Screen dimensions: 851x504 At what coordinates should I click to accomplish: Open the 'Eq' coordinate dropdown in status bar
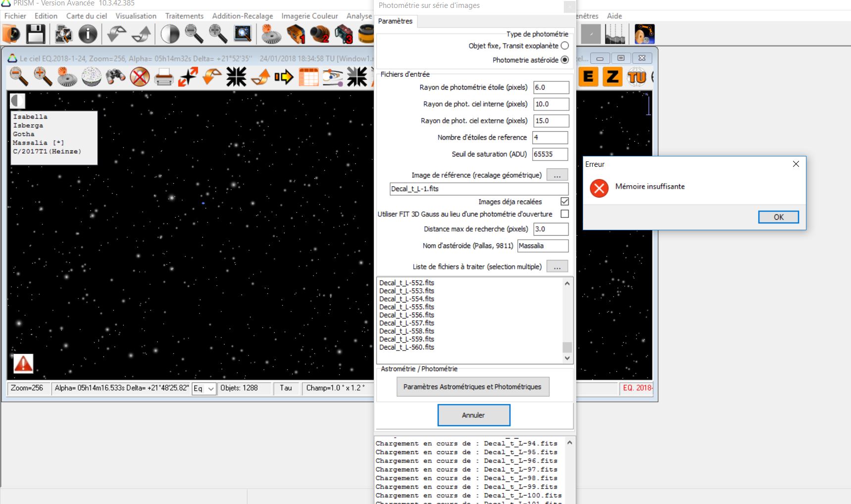210,389
